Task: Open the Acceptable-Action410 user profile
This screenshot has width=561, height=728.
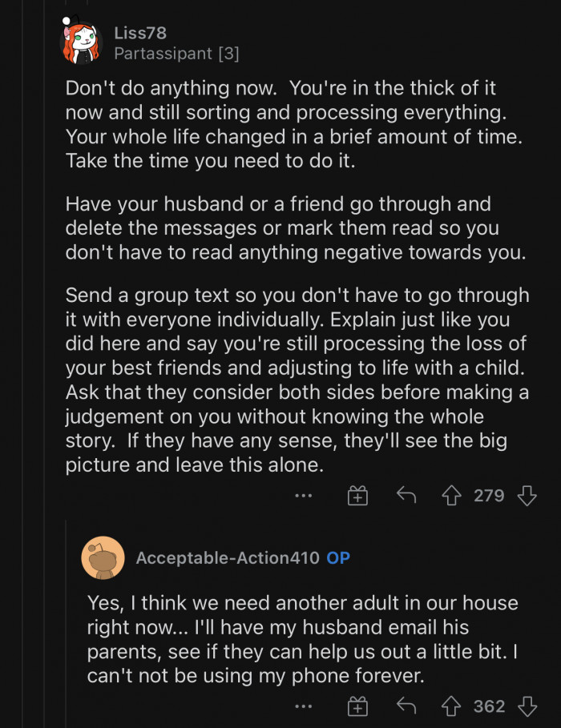Action: (x=227, y=558)
